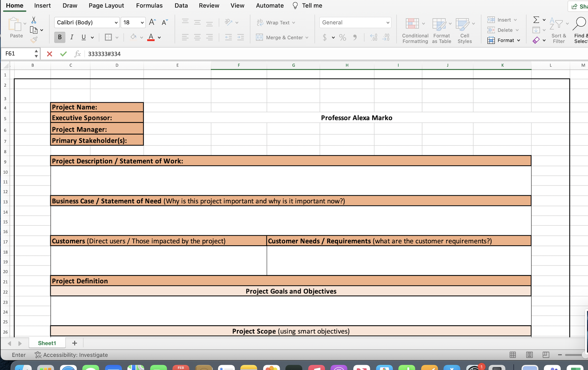588x370 pixels.
Task: Expand fill color options arrow
Action: point(141,38)
